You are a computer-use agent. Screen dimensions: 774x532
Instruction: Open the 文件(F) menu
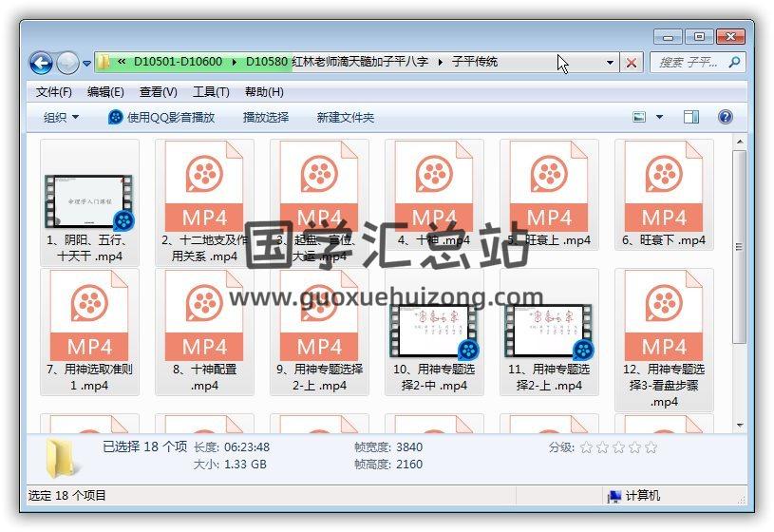pyautogui.click(x=54, y=92)
